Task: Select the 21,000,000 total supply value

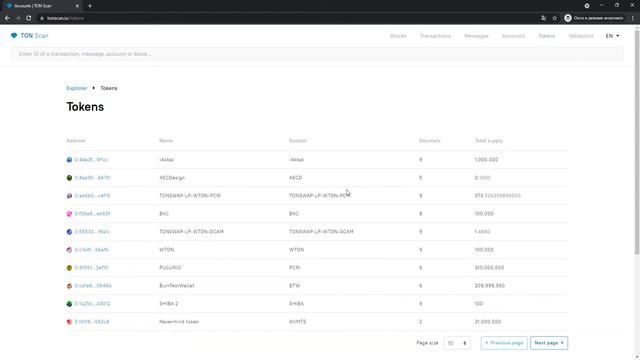Action: click(x=488, y=322)
